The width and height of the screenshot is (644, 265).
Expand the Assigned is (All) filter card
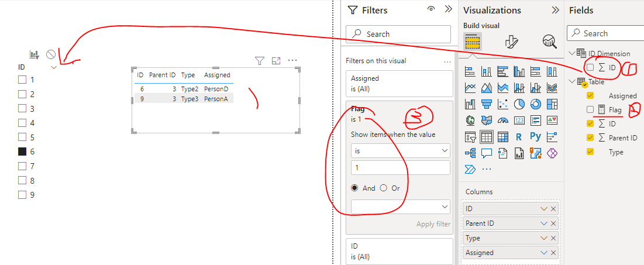tap(400, 84)
